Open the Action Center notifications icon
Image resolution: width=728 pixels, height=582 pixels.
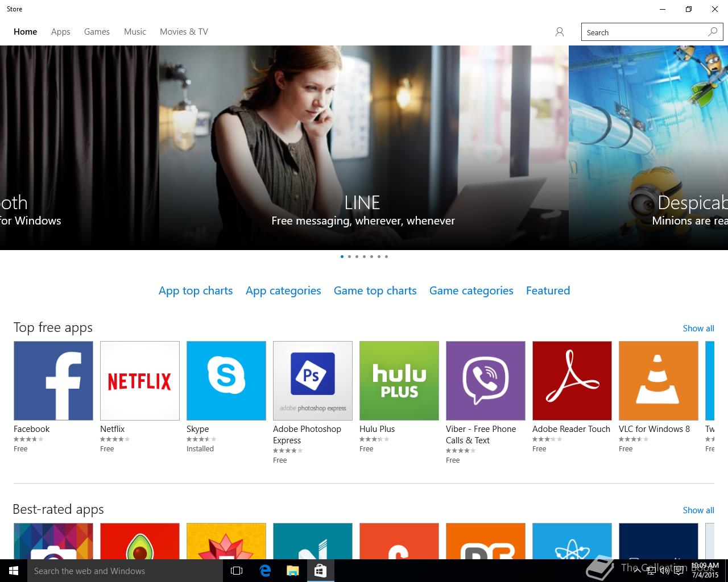[x=679, y=571]
